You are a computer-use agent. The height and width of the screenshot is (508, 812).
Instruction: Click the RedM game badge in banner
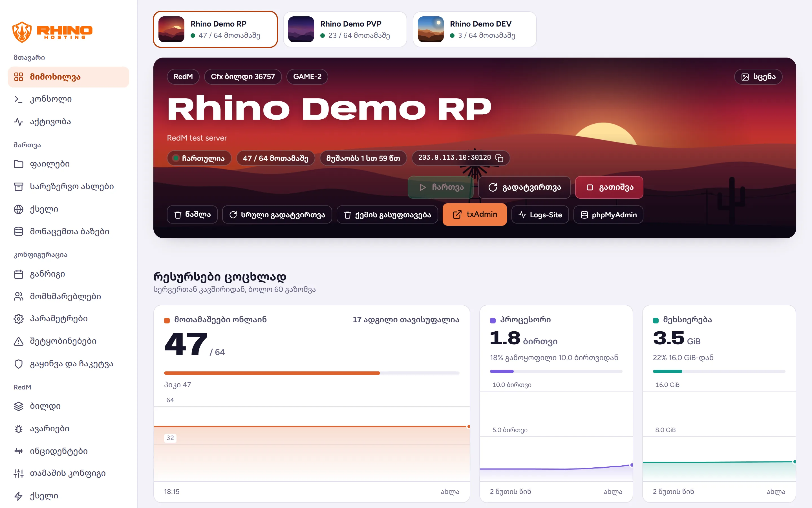(x=183, y=76)
